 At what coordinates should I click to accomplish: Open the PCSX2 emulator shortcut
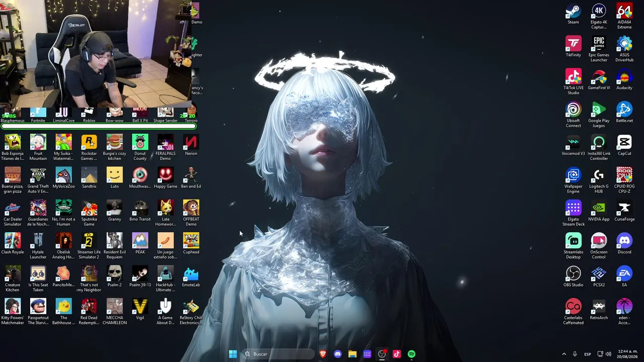tap(599, 276)
